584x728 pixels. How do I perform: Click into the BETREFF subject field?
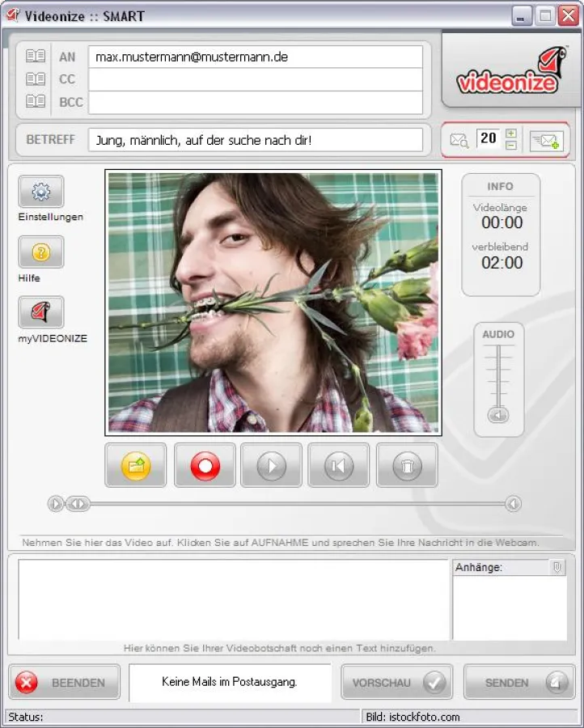255,140
